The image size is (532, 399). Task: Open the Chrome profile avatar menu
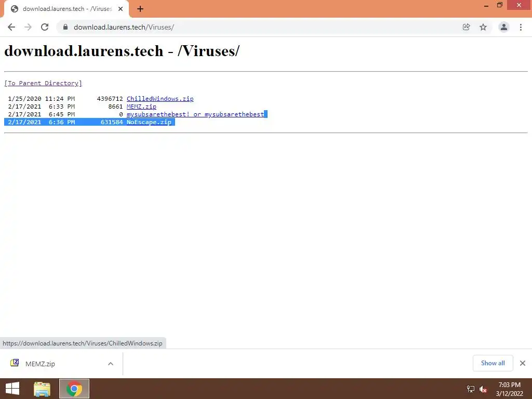[504, 27]
